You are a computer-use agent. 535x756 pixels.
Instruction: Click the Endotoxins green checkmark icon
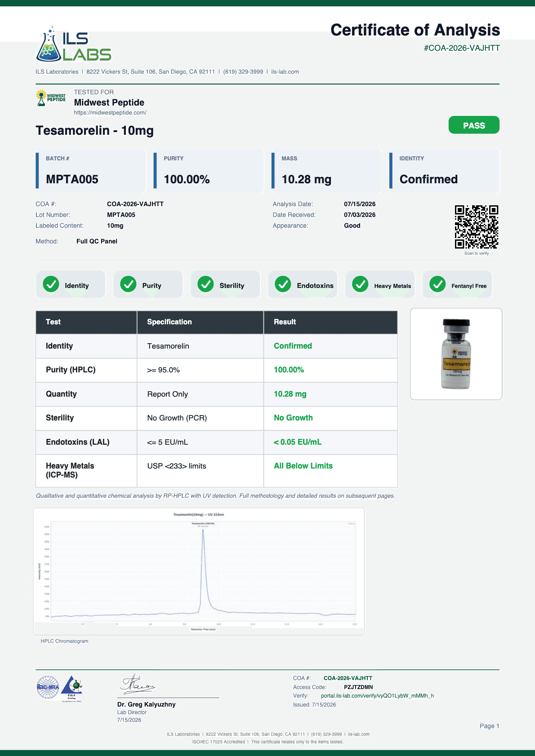[x=283, y=284]
